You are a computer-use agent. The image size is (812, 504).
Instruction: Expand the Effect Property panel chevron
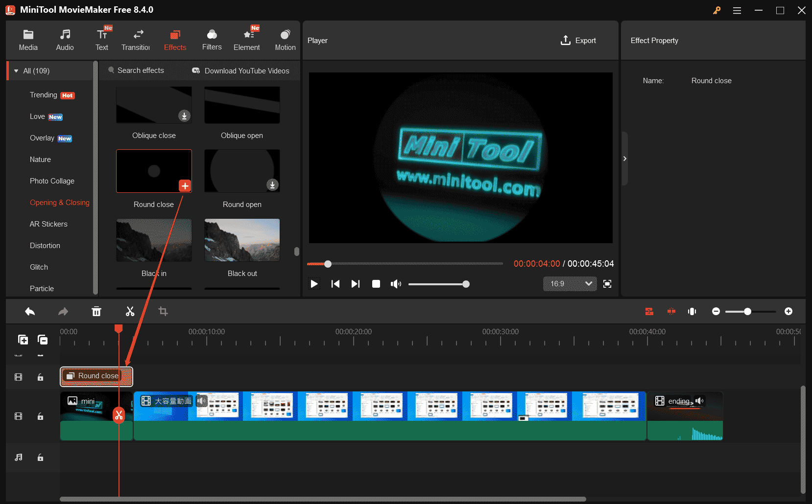625,159
